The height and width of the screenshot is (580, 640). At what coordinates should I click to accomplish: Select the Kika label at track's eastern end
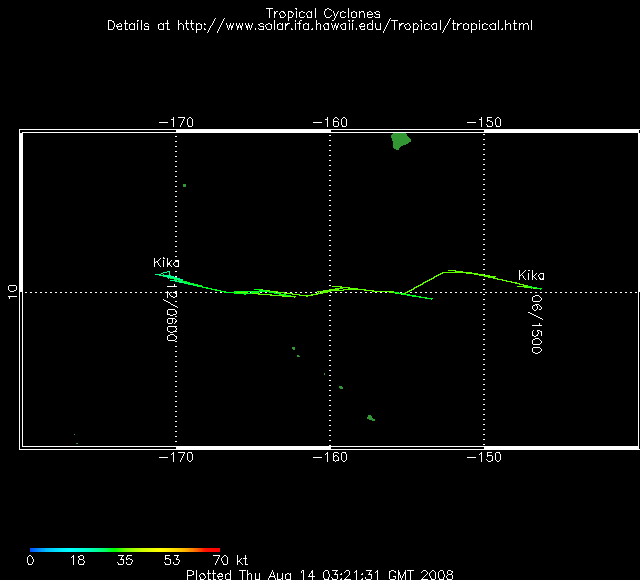tap(531, 275)
